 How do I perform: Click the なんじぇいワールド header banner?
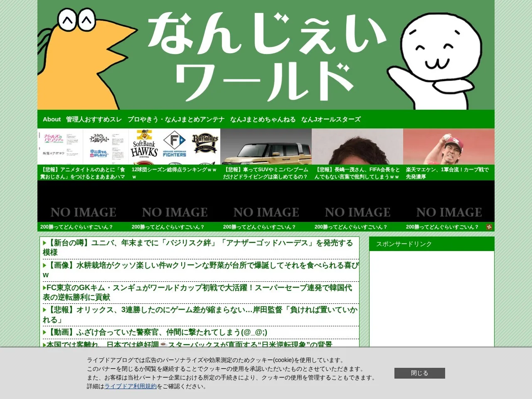266,55
